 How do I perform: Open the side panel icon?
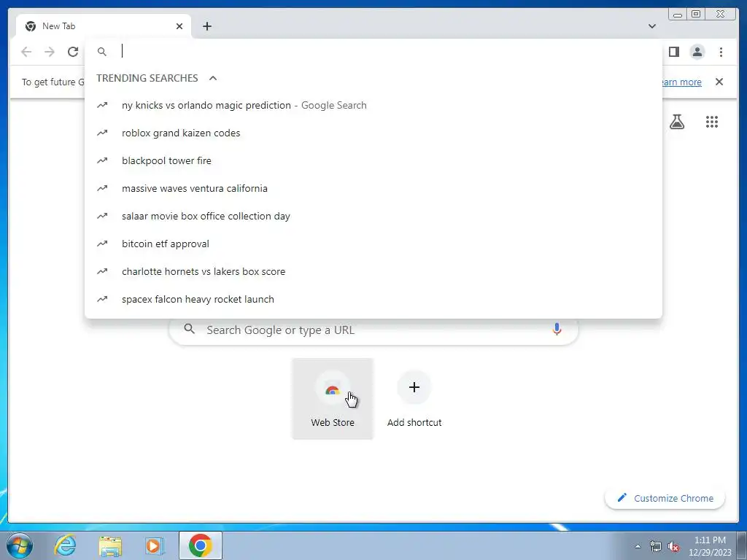673,52
